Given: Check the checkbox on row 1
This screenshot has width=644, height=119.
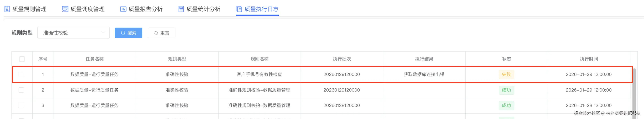Looking at the screenshot, I should coord(22,74).
